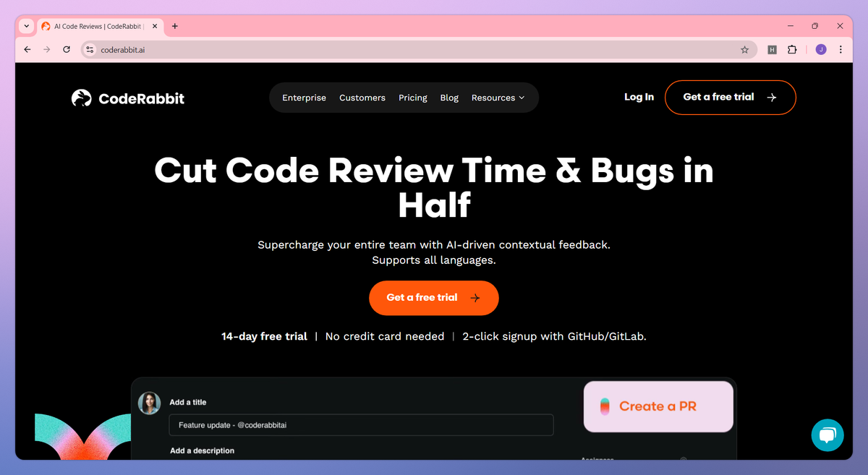View site information icon in address bar
The height and width of the screenshot is (475, 868).
coord(90,50)
